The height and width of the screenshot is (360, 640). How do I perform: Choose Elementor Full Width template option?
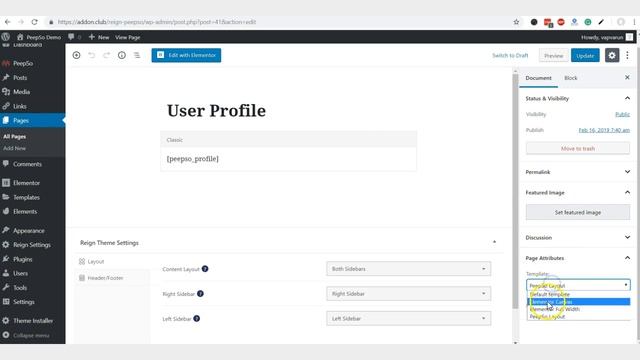point(579,309)
